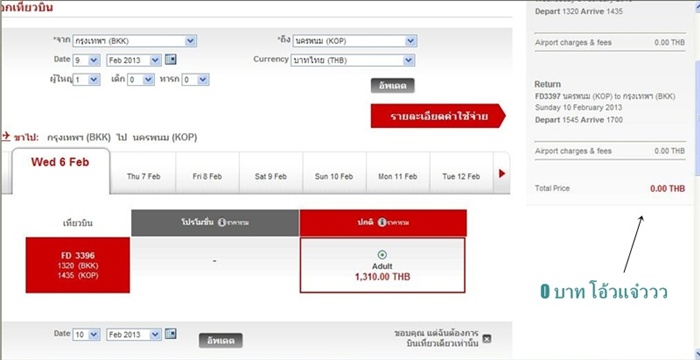Click the Depart 1545 Arrive 1700 text

(579, 120)
